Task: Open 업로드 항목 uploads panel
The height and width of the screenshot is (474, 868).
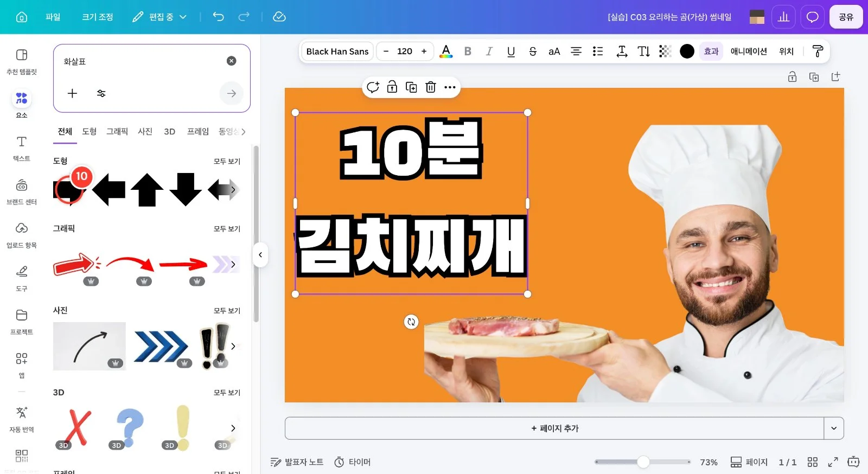Action: coord(22,234)
